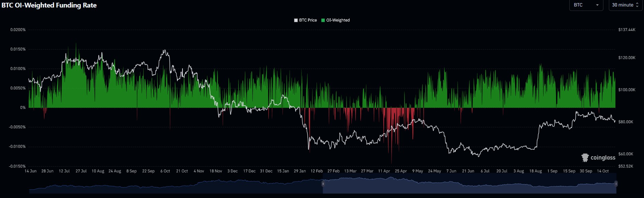Viewport: 644px width, 198px height.
Task: Click the 25 Apr date label
Action: coord(401,171)
